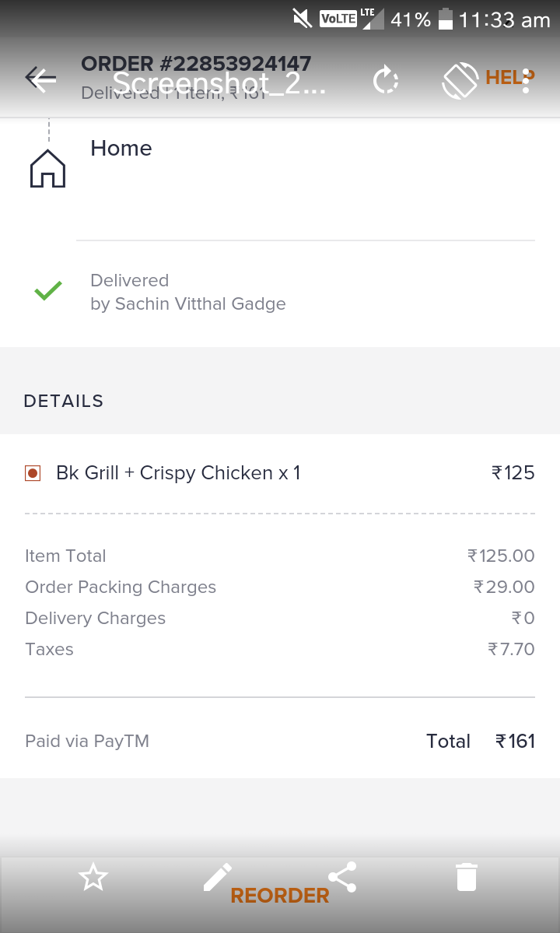Image resolution: width=560 pixels, height=933 pixels.
Task: Tap the muted sound status icon
Action: 302,19
